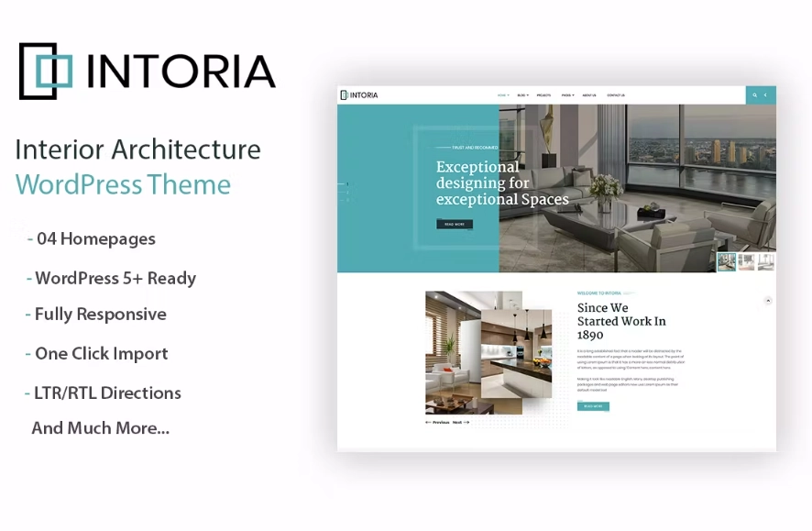The height and width of the screenshot is (531, 812).
Task: Click the teal Read More button below text
Action: tap(593, 406)
